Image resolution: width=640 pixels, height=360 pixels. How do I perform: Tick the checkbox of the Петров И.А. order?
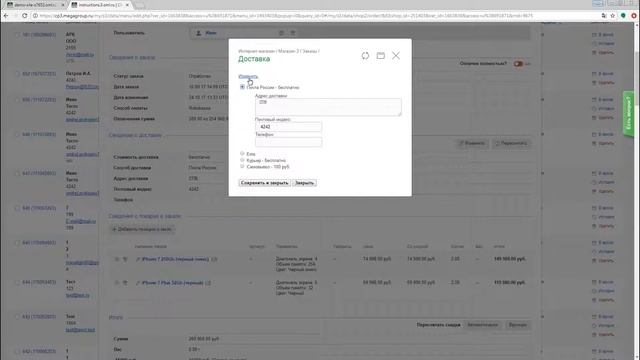(x=18, y=74)
